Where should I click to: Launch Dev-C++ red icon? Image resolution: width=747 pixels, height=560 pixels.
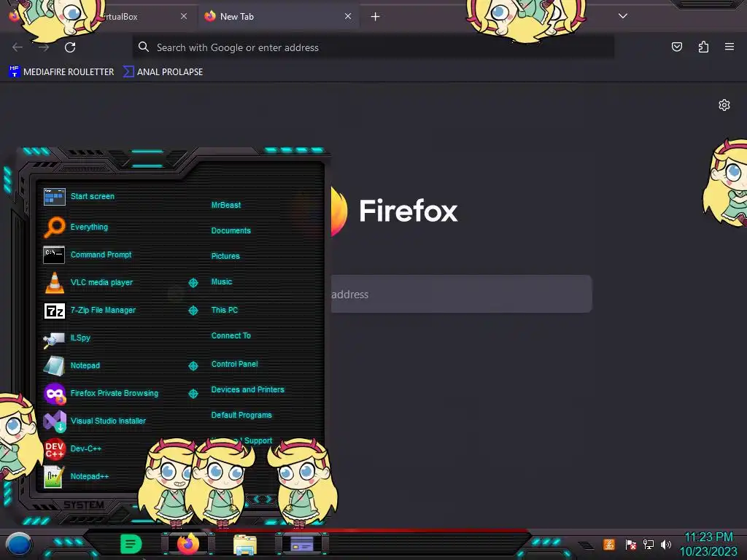coord(54,448)
